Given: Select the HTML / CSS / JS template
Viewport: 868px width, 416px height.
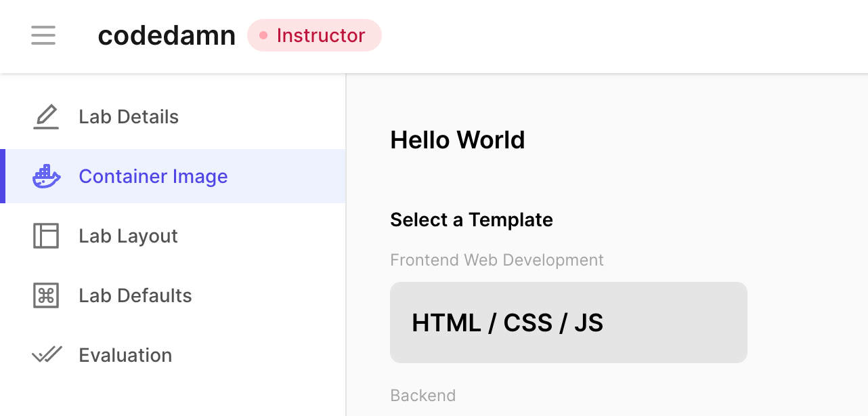Looking at the screenshot, I should 568,322.
